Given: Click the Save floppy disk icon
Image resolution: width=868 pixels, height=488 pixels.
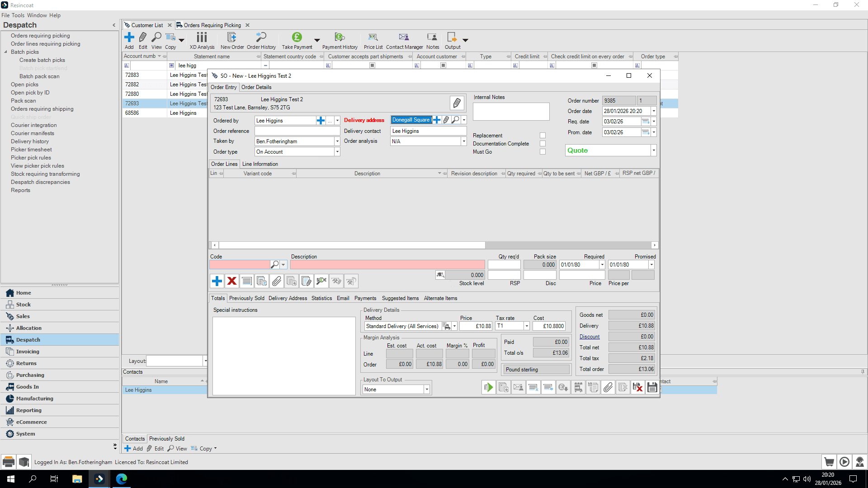Looking at the screenshot, I should pyautogui.click(x=652, y=387).
